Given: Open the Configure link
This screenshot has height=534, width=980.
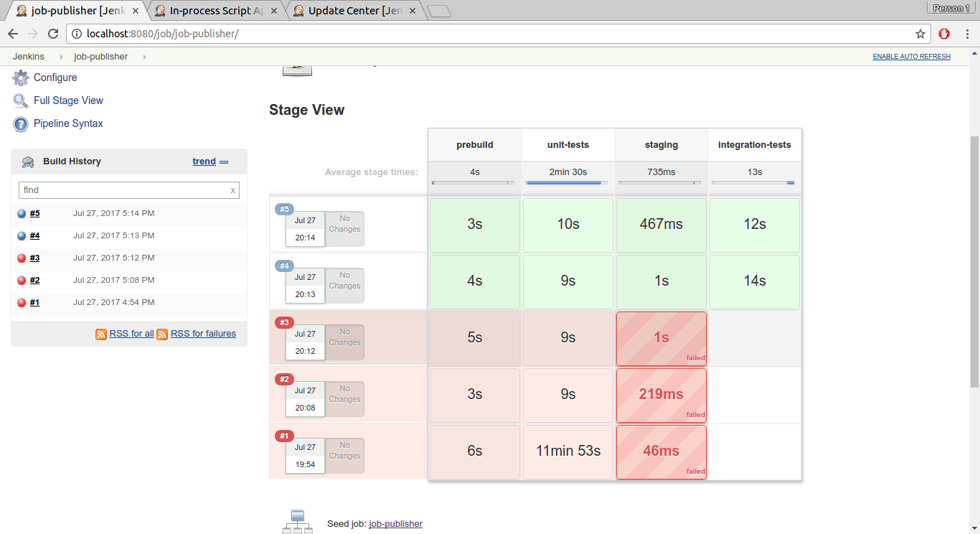Looking at the screenshot, I should click(55, 78).
